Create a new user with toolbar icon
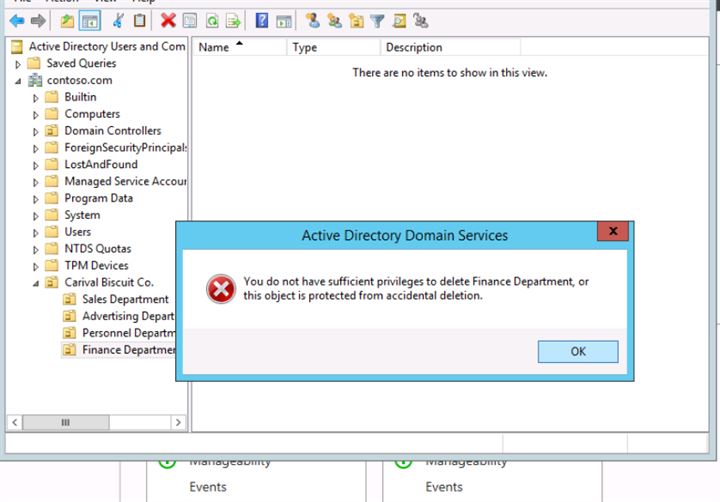The width and height of the screenshot is (720, 502). [x=313, y=21]
